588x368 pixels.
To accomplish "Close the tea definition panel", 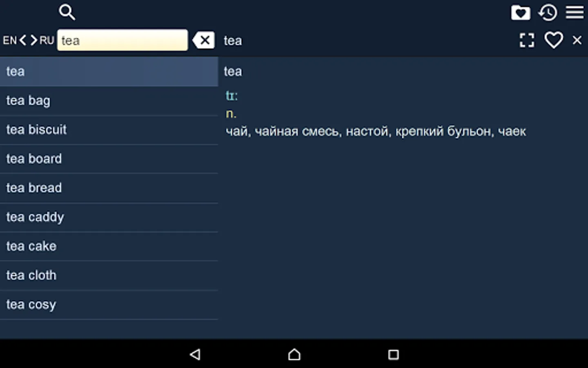I will pyautogui.click(x=577, y=40).
